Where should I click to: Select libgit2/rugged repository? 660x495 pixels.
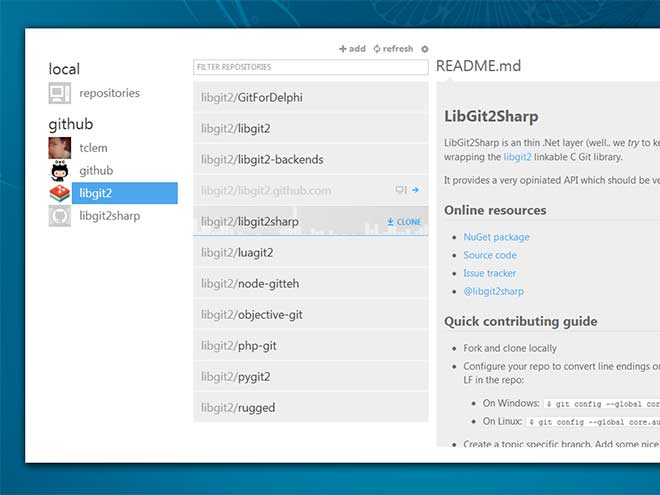click(311, 408)
